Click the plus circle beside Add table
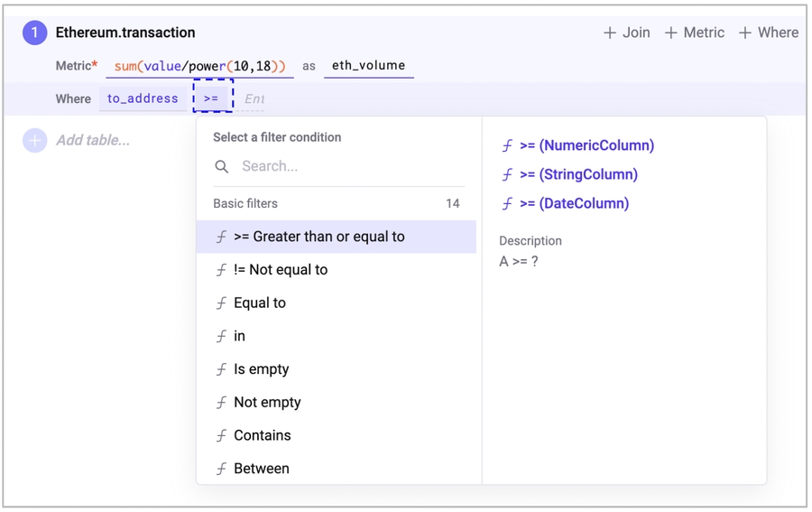 34,140
